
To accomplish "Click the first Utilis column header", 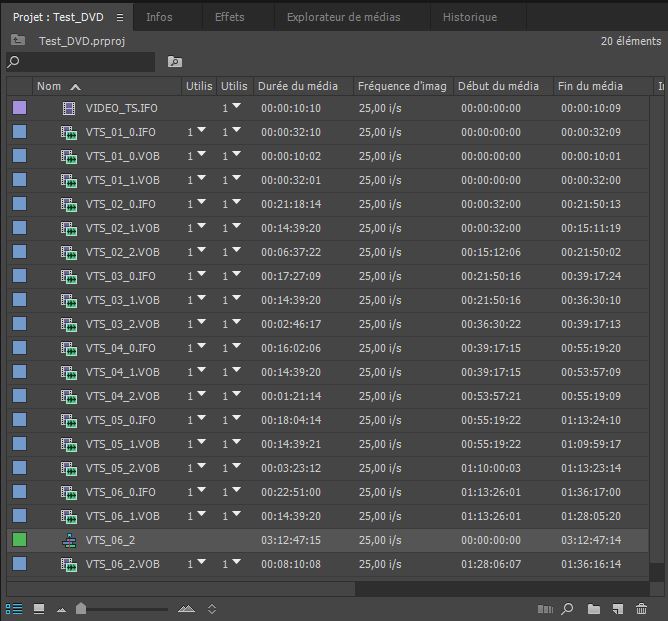I will (x=199, y=86).
